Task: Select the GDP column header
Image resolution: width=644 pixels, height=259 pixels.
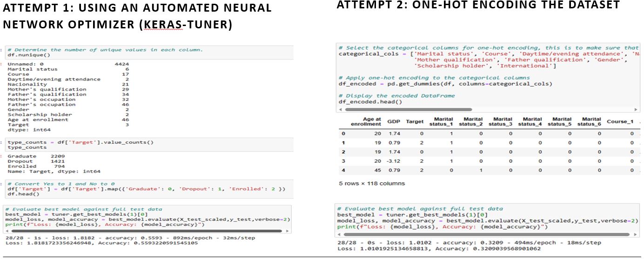Action: point(394,122)
